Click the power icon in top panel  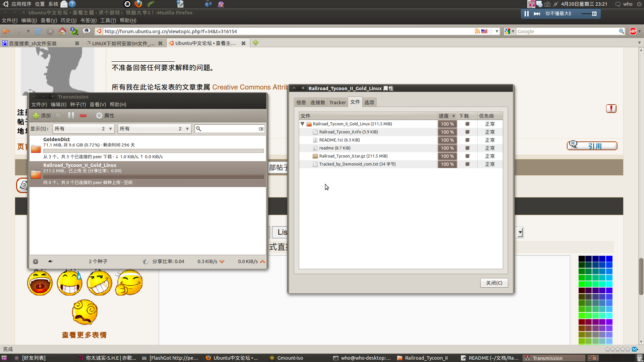pos(639,4)
